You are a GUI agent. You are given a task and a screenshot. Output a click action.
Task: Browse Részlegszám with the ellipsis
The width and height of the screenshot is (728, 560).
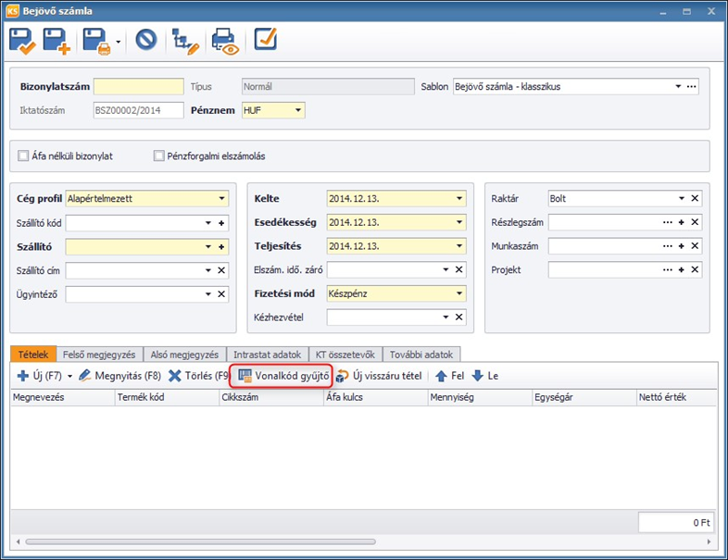pyautogui.click(x=668, y=222)
